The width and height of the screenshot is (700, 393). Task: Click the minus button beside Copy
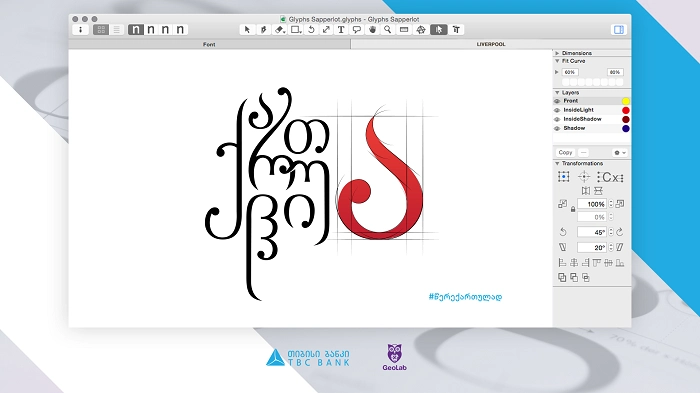pyautogui.click(x=583, y=153)
